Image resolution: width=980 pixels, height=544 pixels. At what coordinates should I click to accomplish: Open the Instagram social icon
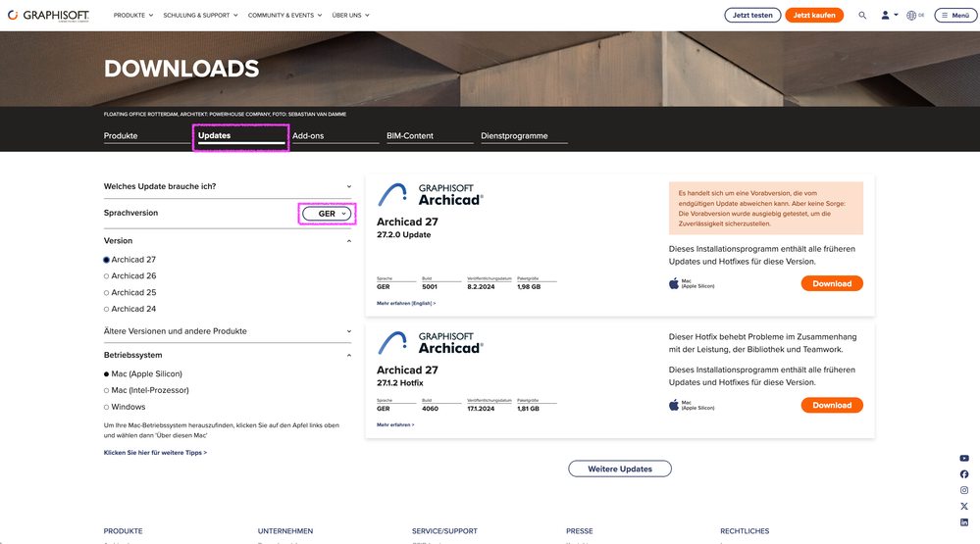tap(964, 490)
